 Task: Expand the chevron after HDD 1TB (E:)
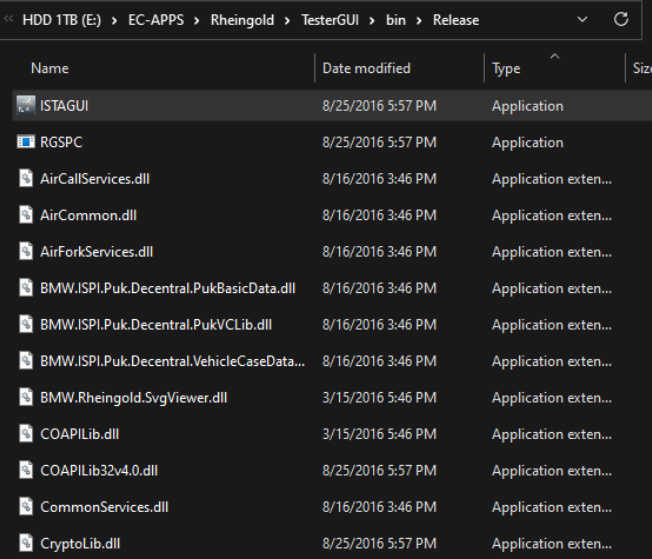[114, 20]
